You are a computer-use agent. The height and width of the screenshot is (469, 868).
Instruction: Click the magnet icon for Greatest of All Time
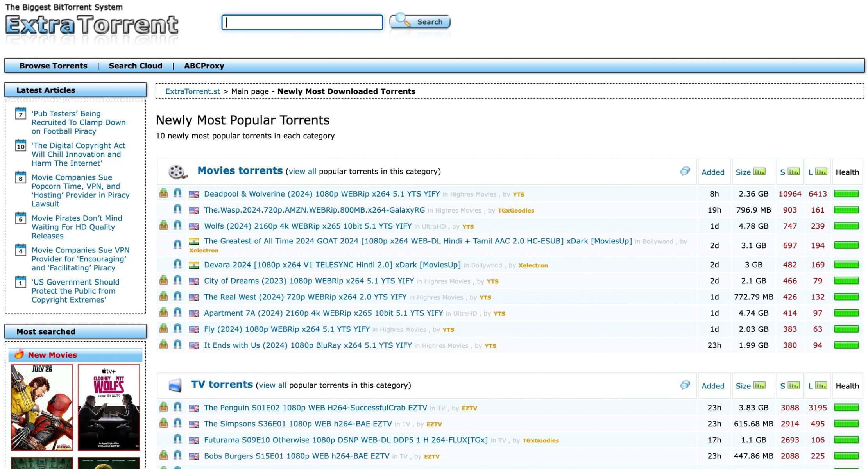[177, 245]
